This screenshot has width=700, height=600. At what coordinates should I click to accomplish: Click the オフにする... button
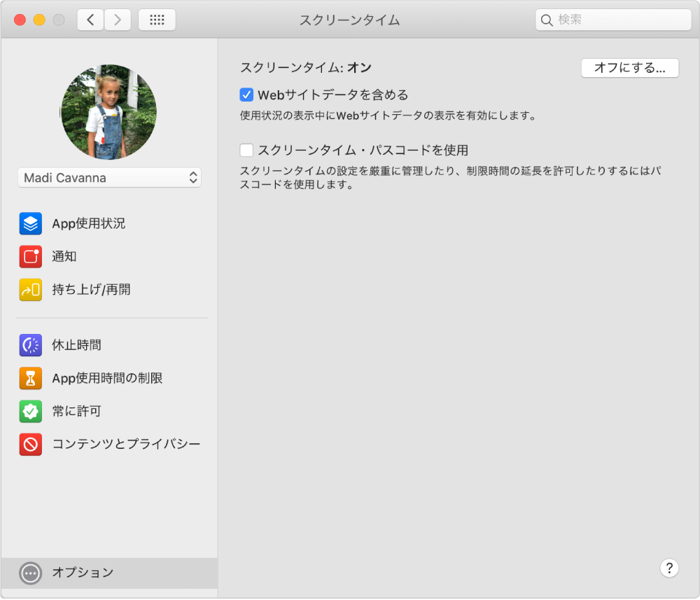629,68
